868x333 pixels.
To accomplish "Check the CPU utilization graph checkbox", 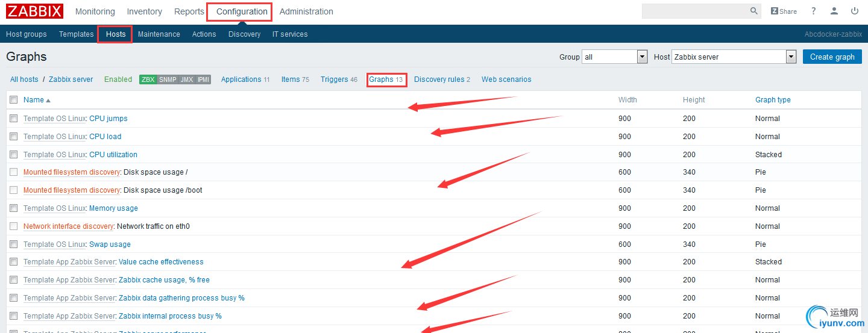I will (14, 155).
